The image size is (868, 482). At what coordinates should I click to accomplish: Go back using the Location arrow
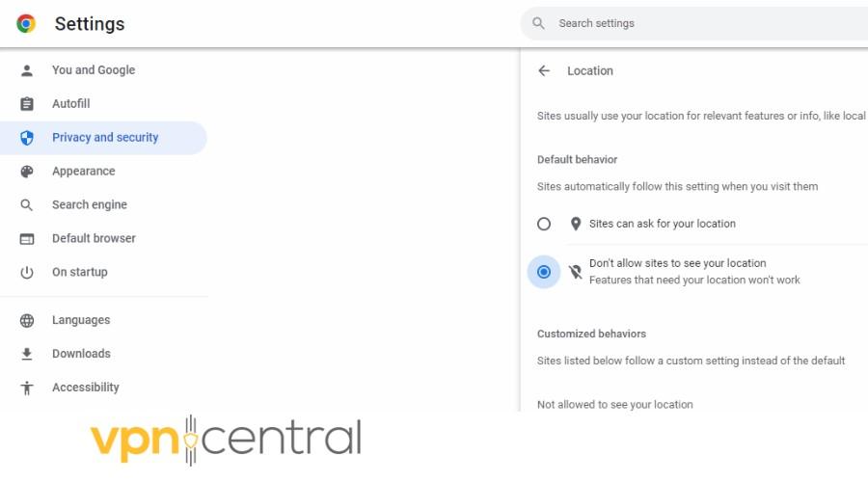click(544, 70)
